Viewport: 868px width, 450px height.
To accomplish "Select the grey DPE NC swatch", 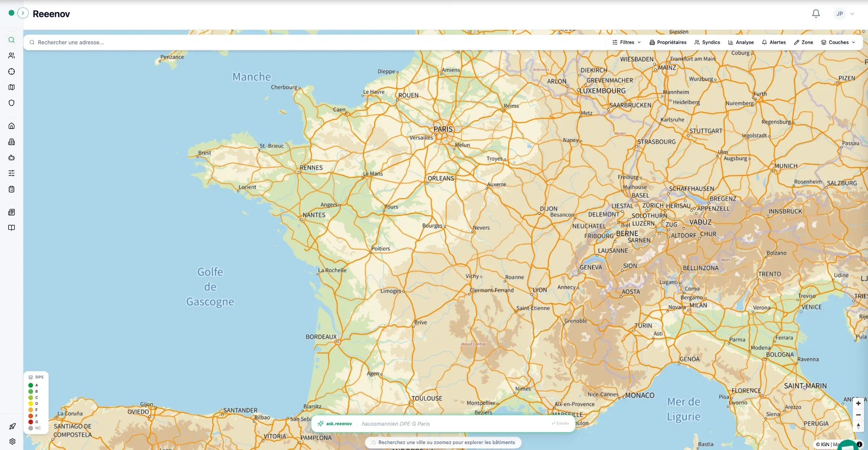I will [x=31, y=428].
